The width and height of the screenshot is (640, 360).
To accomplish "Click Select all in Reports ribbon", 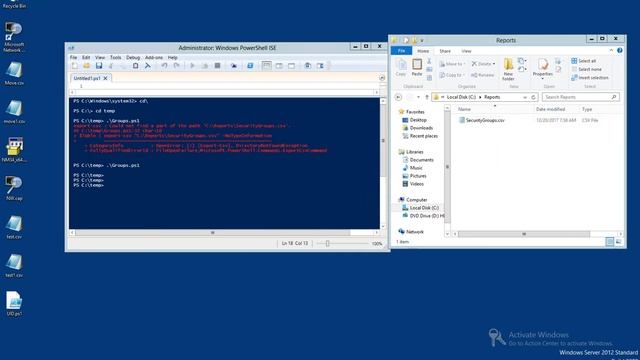I will tap(584, 61).
